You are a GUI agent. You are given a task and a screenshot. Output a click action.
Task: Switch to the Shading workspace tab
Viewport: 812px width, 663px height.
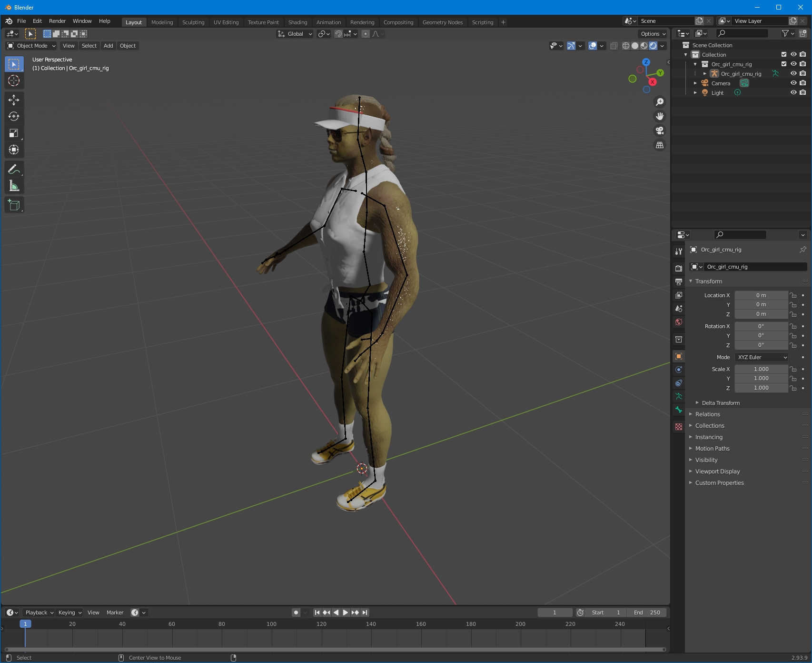pyautogui.click(x=297, y=22)
